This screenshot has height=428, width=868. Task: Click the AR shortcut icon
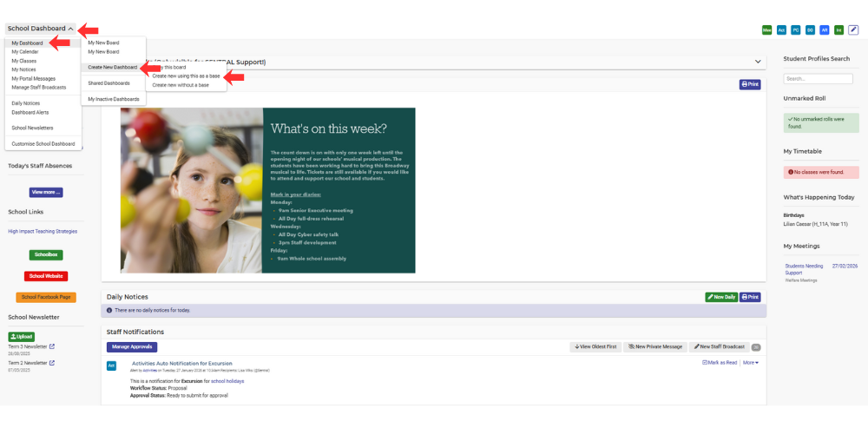coord(825,30)
